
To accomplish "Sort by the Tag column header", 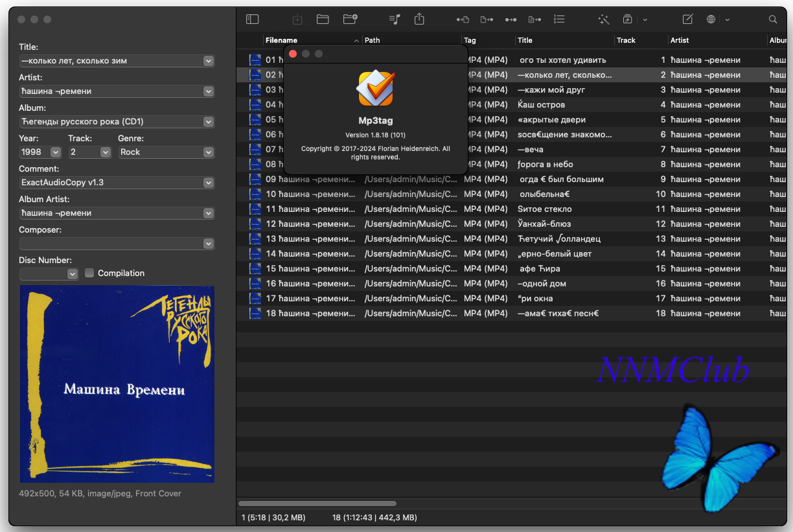I will point(488,40).
